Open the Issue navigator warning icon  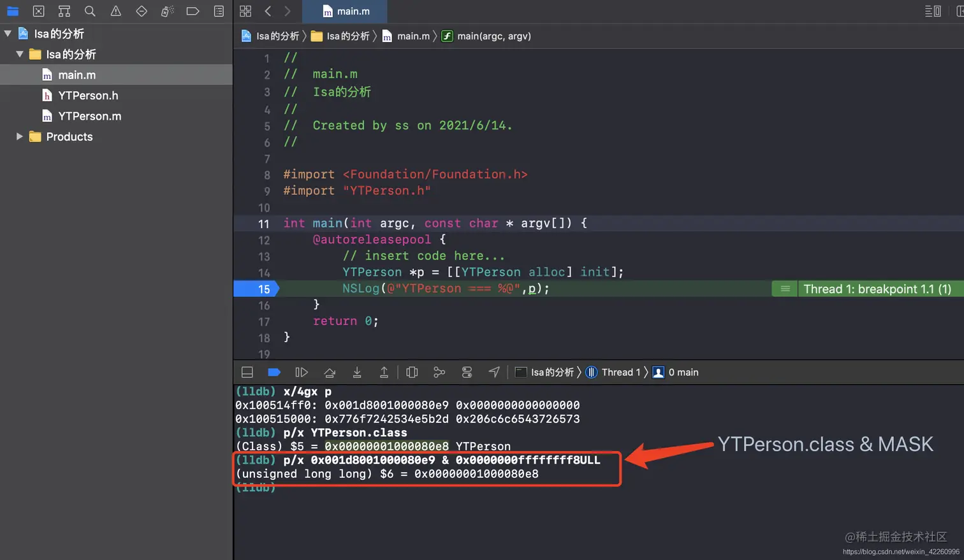pyautogui.click(x=115, y=11)
